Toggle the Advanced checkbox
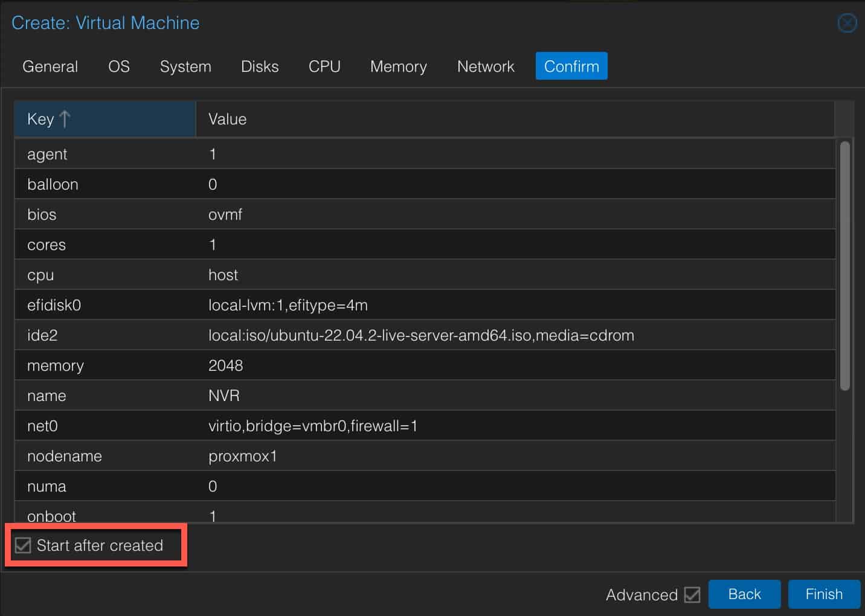Viewport: 865px width, 616px height. click(692, 595)
